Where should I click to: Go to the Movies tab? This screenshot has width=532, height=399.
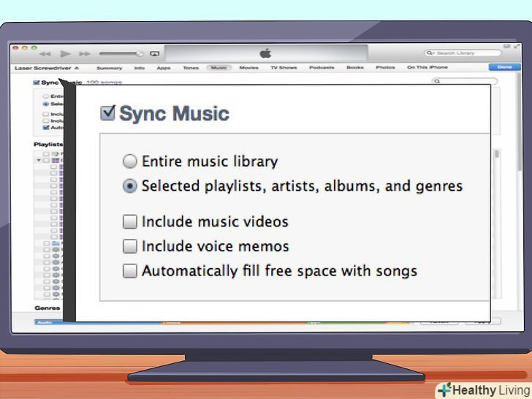pos(248,68)
